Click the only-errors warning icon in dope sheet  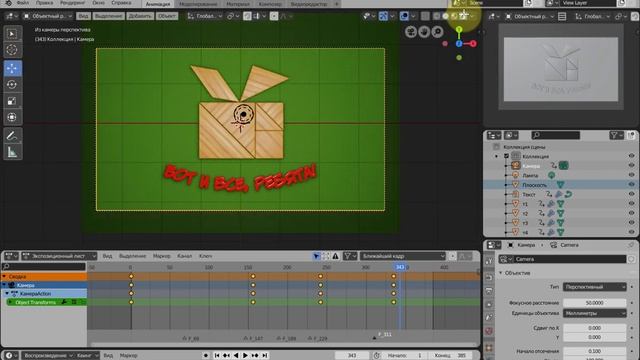(x=336, y=256)
